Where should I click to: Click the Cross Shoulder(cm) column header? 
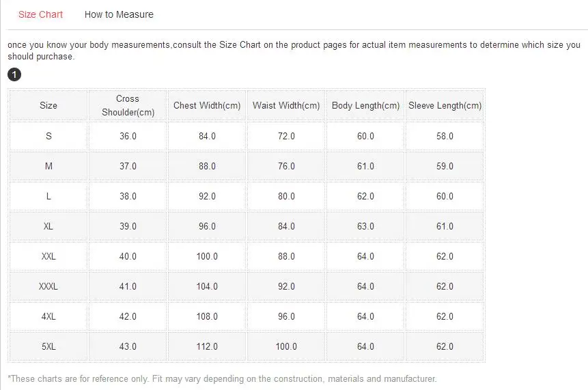(x=128, y=106)
